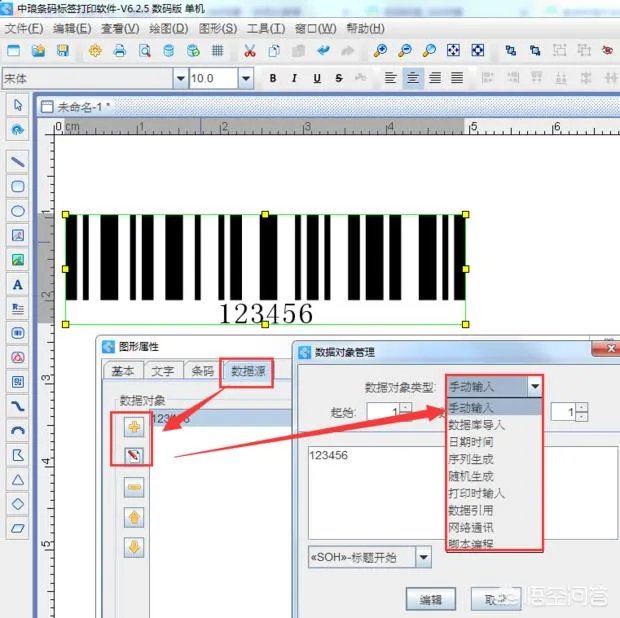Image resolution: width=620 pixels, height=618 pixels.
Task: Click the Zoom out magnifier icon
Action: pyautogui.click(x=405, y=51)
